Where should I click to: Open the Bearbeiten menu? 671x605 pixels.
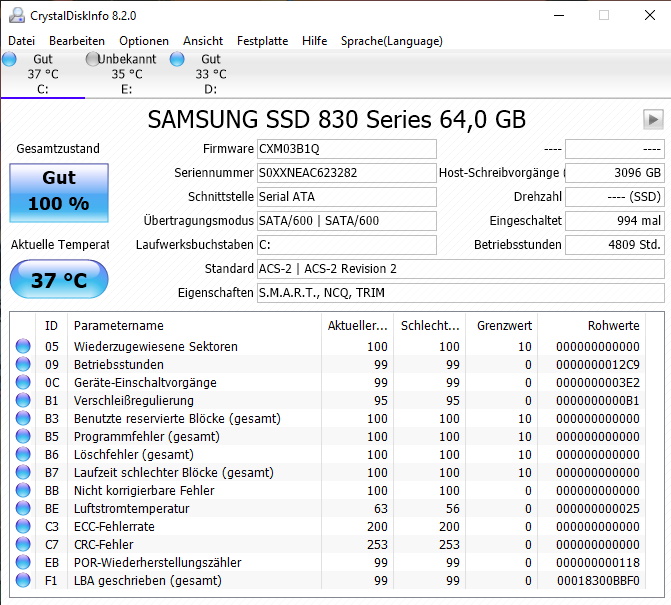[x=77, y=41]
